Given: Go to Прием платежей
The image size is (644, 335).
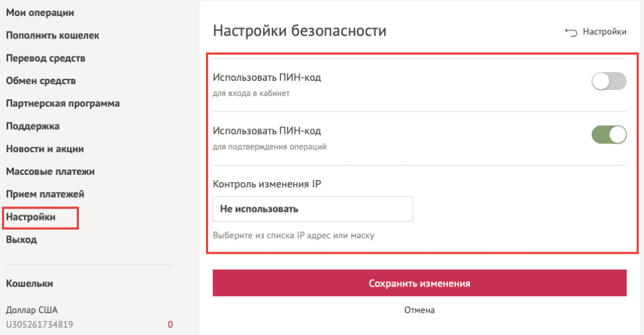Looking at the screenshot, I should pyautogui.click(x=45, y=194).
